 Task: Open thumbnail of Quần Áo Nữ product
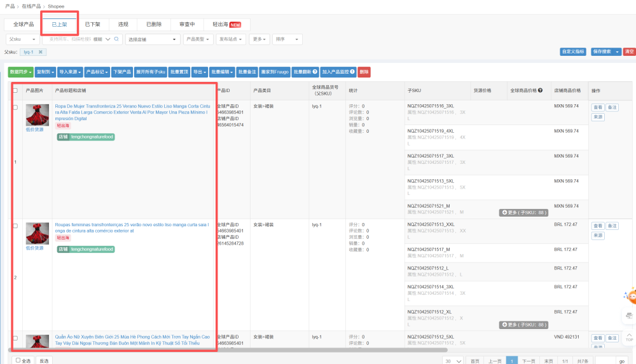pos(38,341)
